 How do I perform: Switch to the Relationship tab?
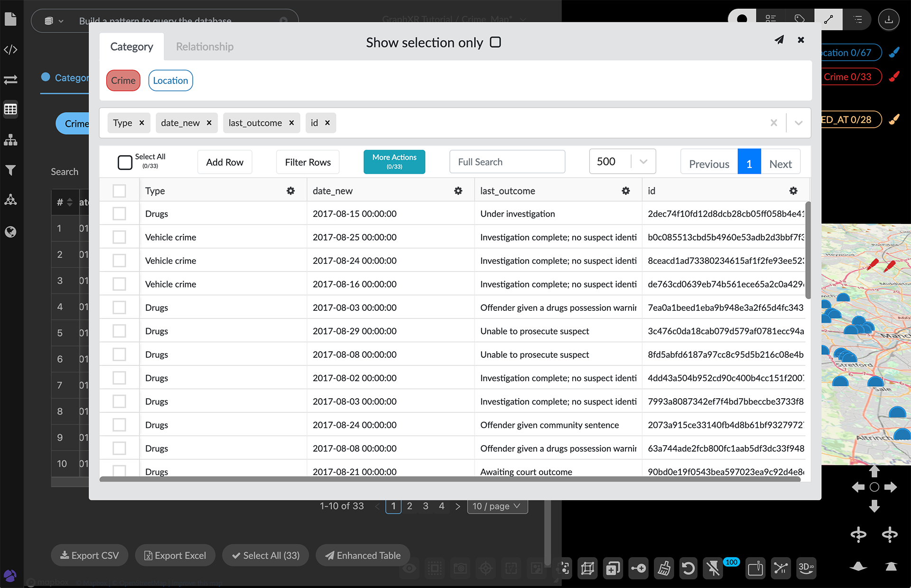tap(205, 47)
